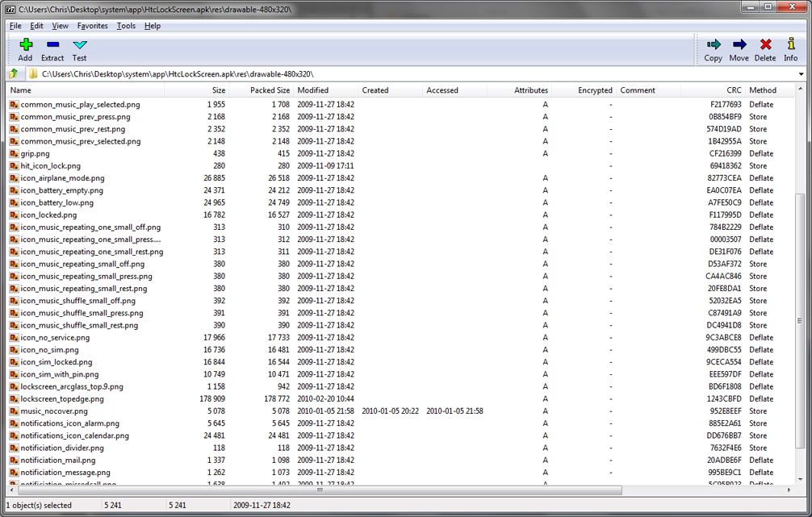Click the blue Extract toolbar icon
Image resolution: width=812 pixels, height=517 pixels.
tap(52, 46)
